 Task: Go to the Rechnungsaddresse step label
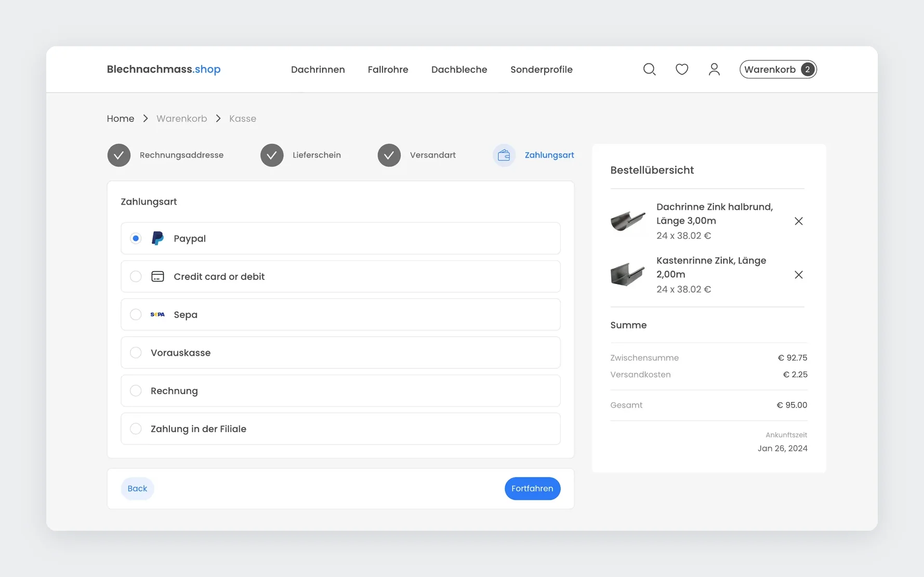tap(181, 155)
